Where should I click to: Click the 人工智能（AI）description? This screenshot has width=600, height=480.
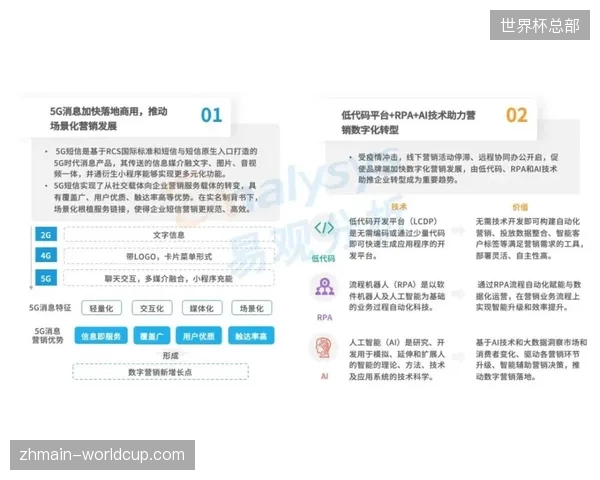397,359
